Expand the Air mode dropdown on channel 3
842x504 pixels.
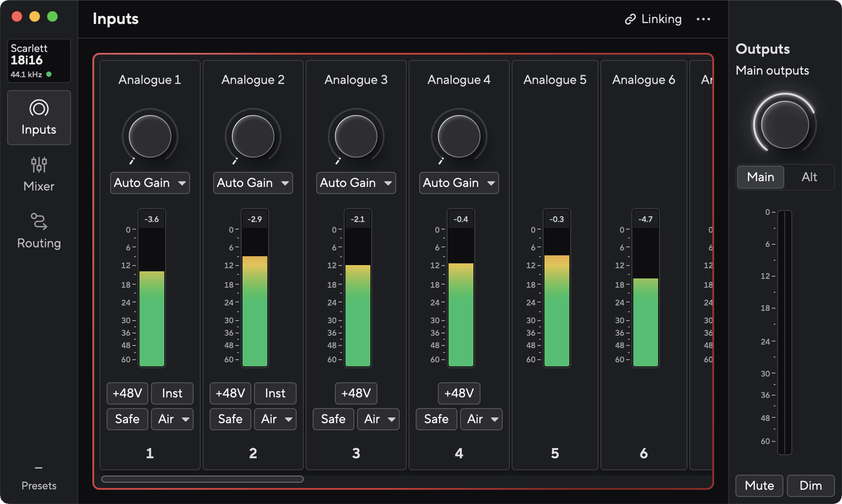378,419
